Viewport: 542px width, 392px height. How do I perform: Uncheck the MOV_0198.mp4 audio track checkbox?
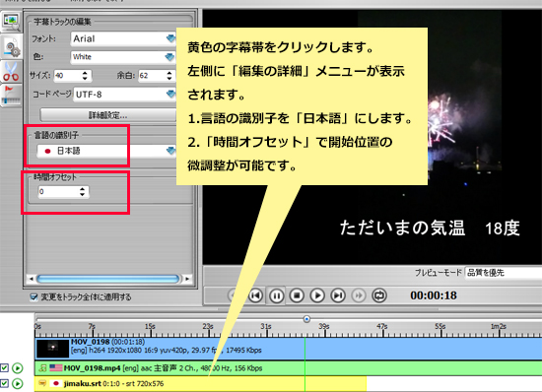tap(4, 368)
